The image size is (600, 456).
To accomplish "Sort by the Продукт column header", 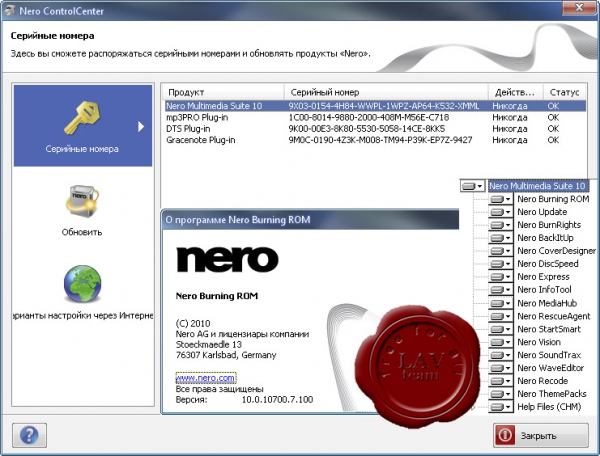I will (x=223, y=92).
